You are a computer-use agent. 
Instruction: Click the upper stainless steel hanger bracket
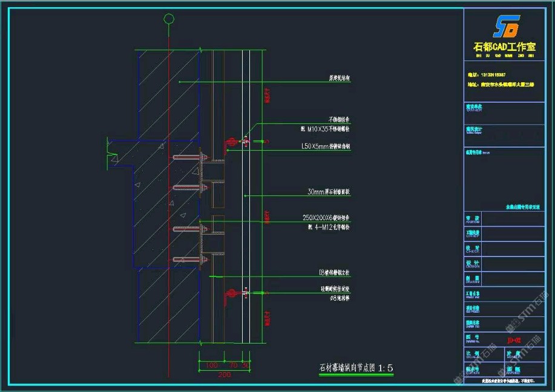[230, 143]
